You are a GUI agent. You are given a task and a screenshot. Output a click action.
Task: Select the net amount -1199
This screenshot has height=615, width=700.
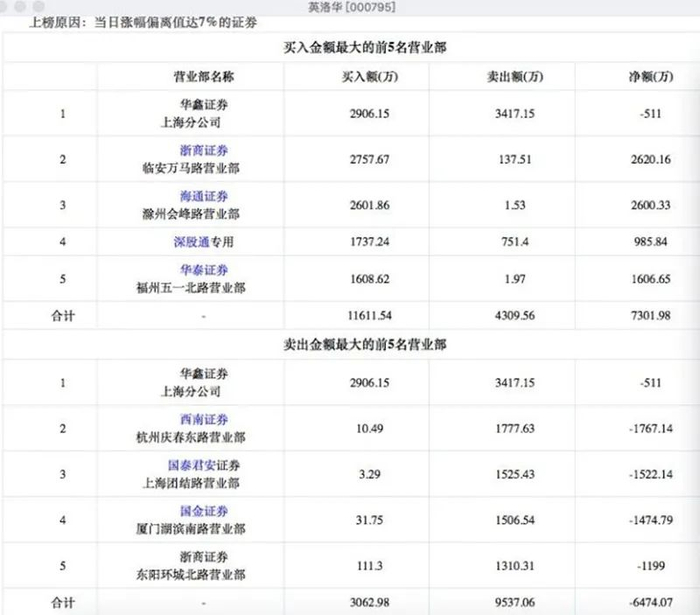(650, 566)
